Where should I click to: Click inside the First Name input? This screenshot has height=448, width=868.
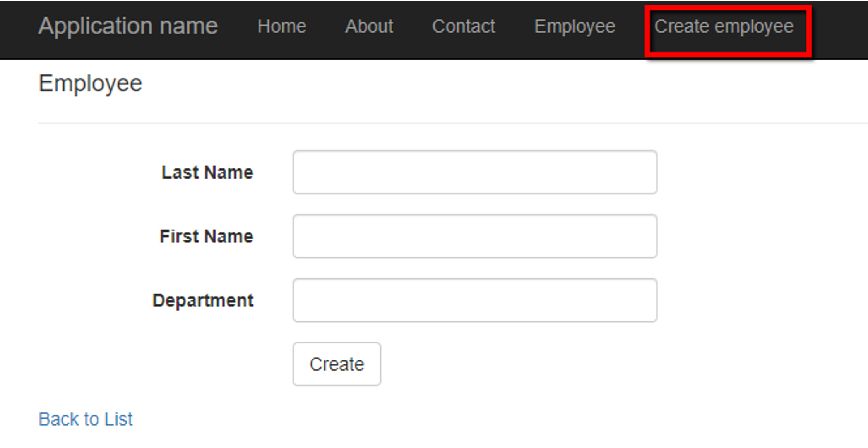pyautogui.click(x=475, y=236)
